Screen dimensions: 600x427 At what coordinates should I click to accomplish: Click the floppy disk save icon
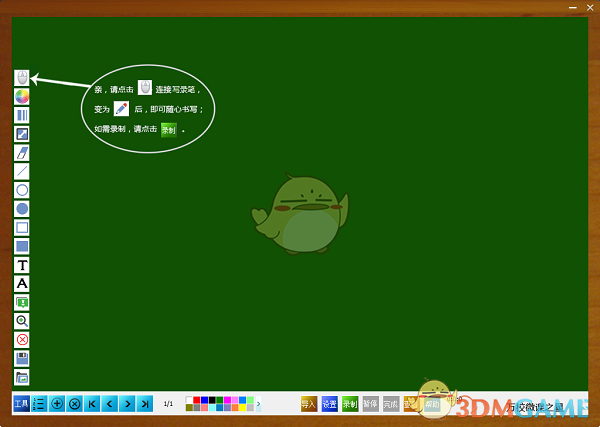click(22, 358)
